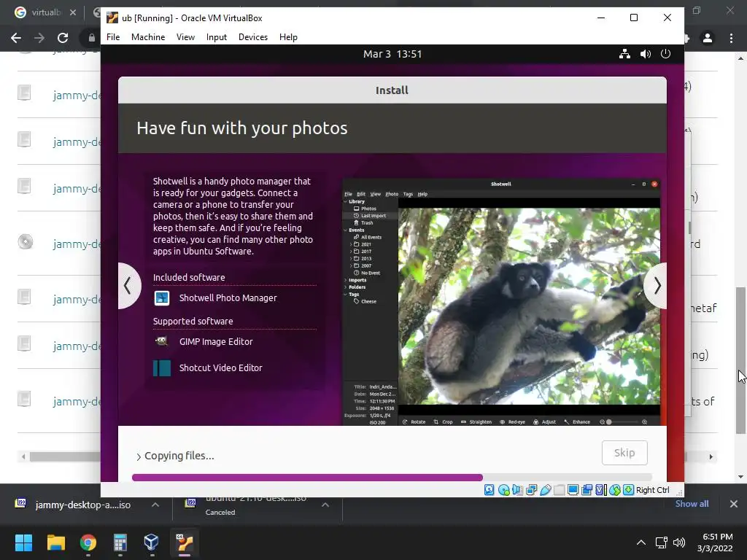Skip the current installation step
This screenshot has width=747, height=560.
pos(624,452)
